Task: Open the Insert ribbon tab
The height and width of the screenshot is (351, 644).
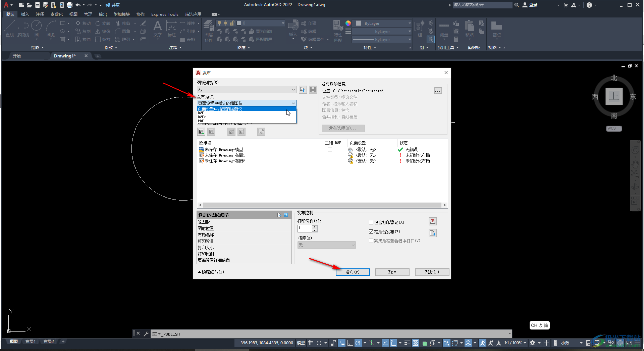Action: point(25,14)
